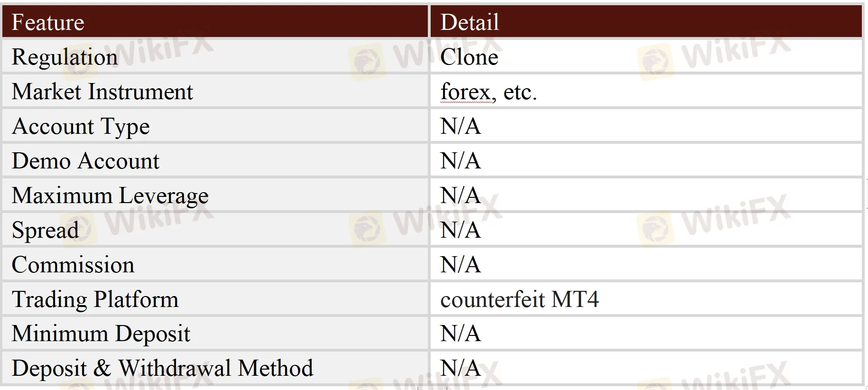Click the N/A value for Spread
This screenshot has height=390, width=868.
(460, 230)
